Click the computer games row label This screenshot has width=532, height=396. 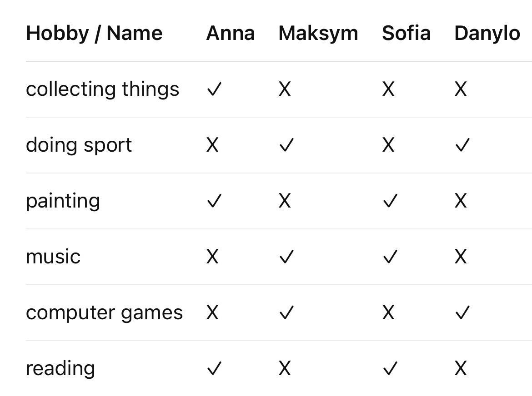104,313
